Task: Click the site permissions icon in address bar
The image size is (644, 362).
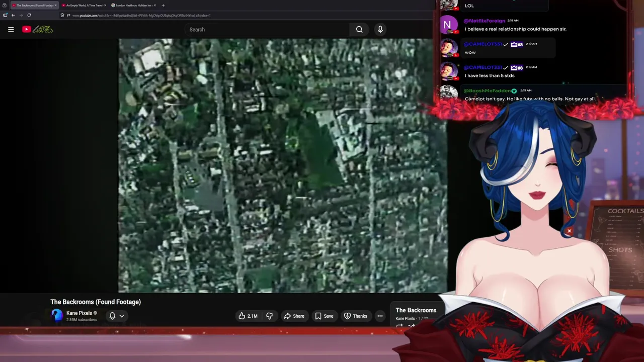Action: point(68,15)
